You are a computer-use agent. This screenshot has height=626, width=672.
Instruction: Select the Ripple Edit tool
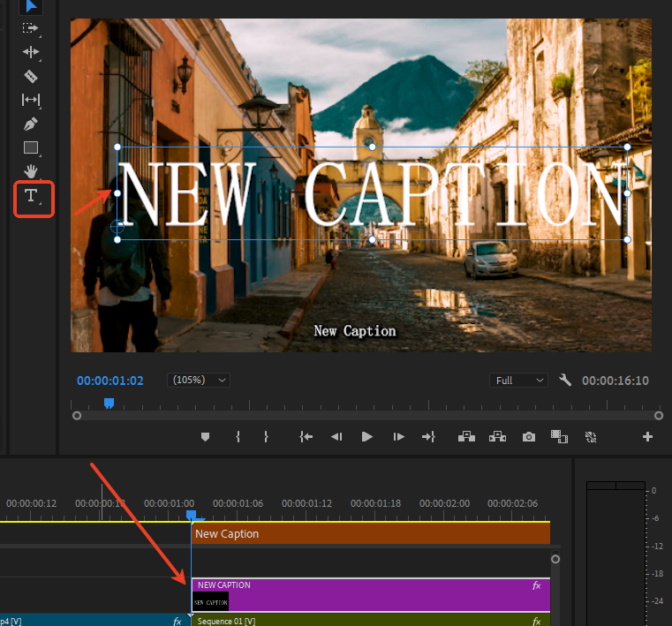pos(31,52)
